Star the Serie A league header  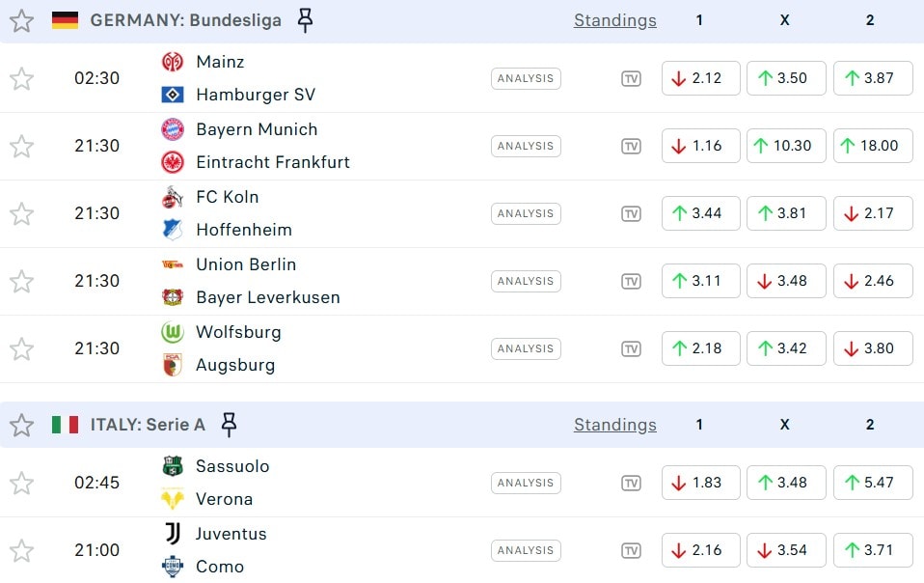[x=21, y=425]
